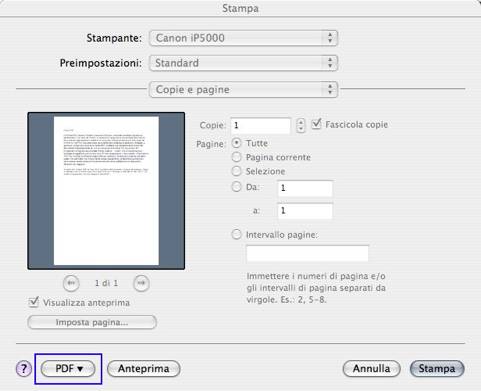This screenshot has width=481, height=391.
Task: Open the Preimpostazioni Standard dropdown
Action: [x=244, y=63]
